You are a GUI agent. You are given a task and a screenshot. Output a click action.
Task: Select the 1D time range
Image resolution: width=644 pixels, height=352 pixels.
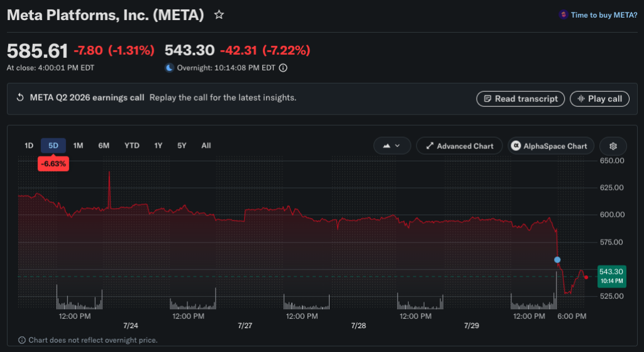coord(29,146)
